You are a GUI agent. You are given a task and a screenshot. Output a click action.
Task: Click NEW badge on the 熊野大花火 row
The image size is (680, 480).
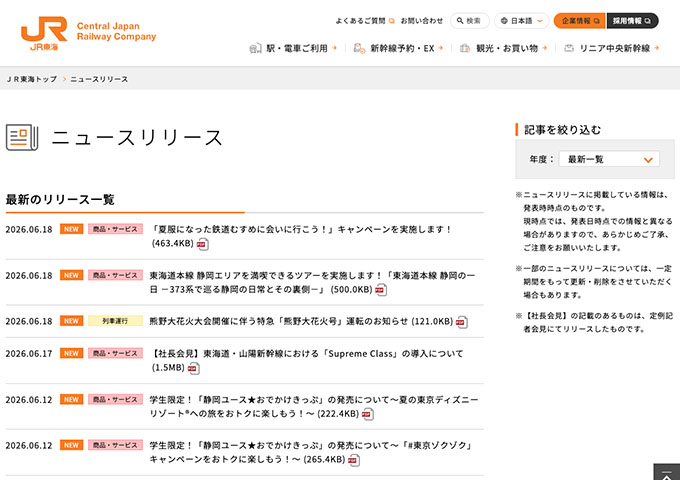coord(72,321)
